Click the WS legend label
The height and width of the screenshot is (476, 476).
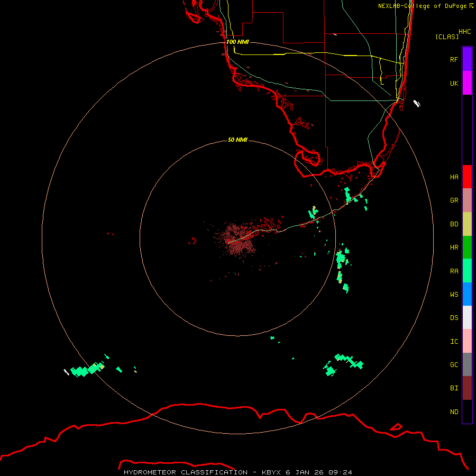(x=454, y=295)
